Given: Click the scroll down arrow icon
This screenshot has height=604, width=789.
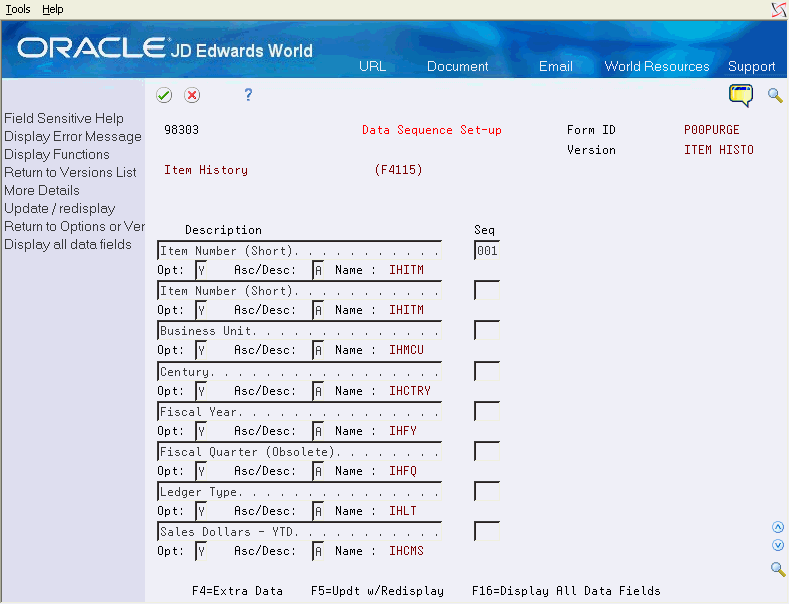Looking at the screenshot, I should click(778, 545).
